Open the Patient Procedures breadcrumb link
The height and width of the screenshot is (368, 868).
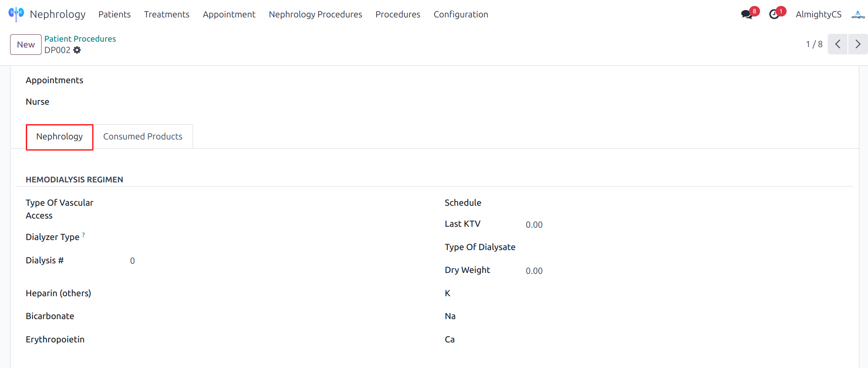pyautogui.click(x=80, y=39)
